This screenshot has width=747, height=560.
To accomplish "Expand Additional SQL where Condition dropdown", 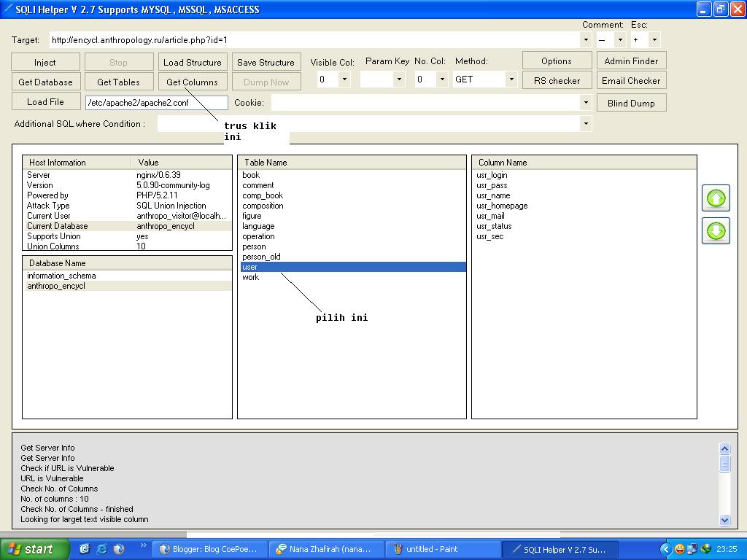I will coord(586,123).
